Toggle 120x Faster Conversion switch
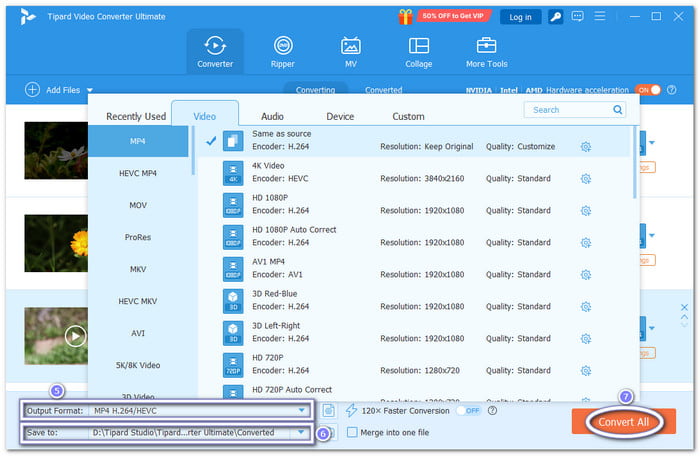Image resolution: width=700 pixels, height=456 pixels. 469,410
